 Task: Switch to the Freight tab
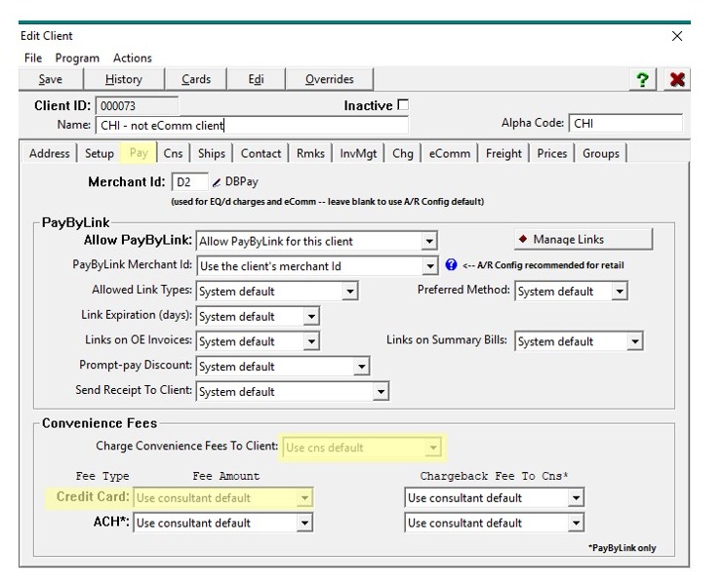tap(503, 153)
